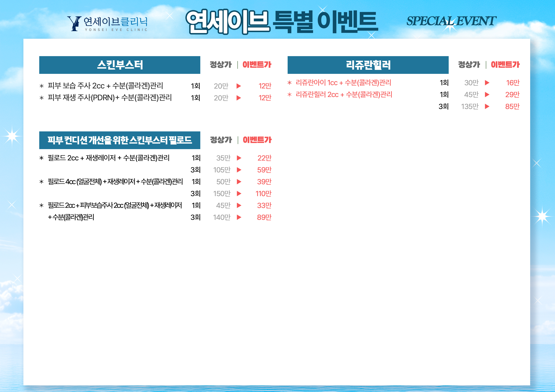Click the 정상가 label beside 필로드 header
The image size is (555, 392).
[x=221, y=140]
